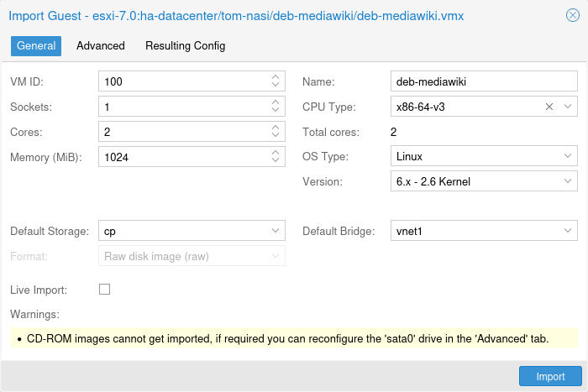
Task: Increase the VM ID value
Action: (x=276, y=78)
